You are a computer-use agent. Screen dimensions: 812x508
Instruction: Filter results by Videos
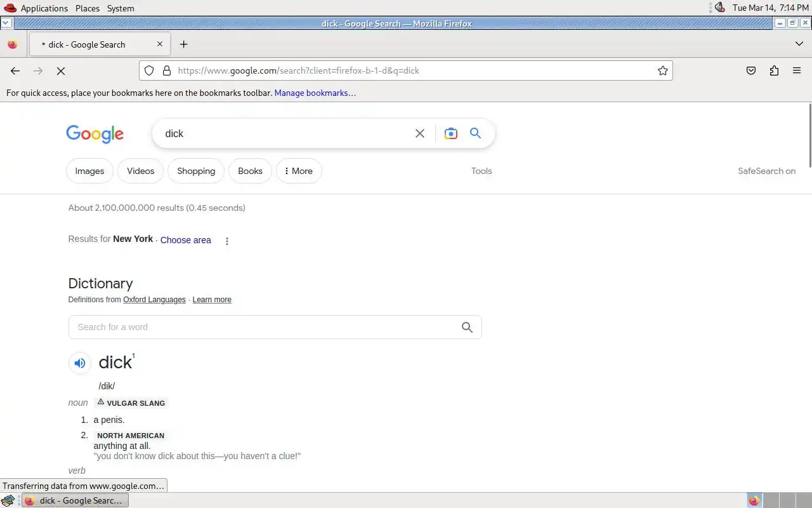pyautogui.click(x=140, y=171)
